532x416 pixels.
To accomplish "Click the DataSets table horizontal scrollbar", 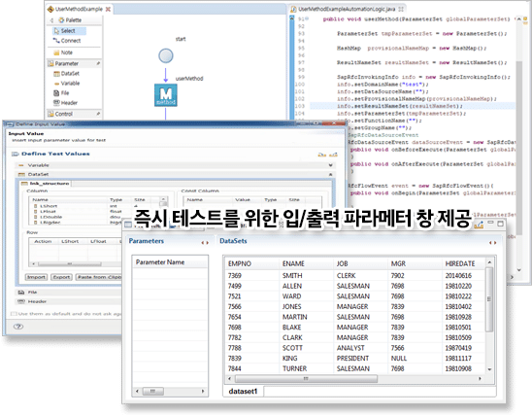I will [306, 379].
